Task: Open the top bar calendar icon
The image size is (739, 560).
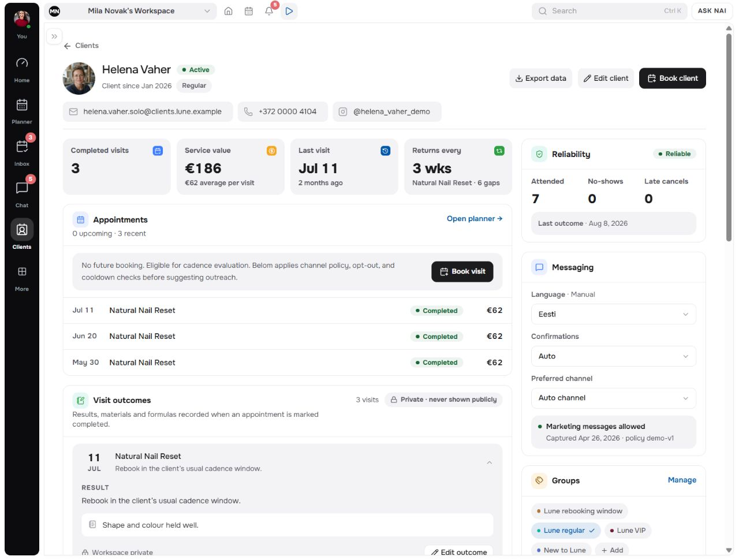Action: (x=249, y=11)
